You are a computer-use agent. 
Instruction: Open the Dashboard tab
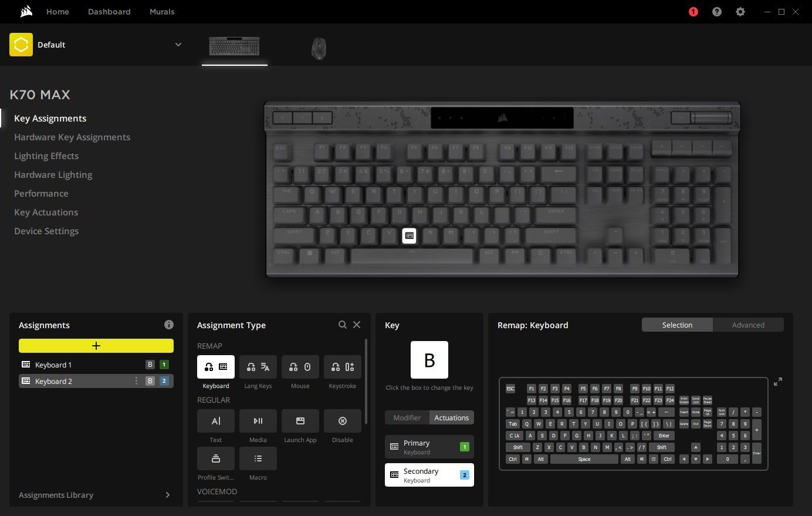click(x=109, y=12)
